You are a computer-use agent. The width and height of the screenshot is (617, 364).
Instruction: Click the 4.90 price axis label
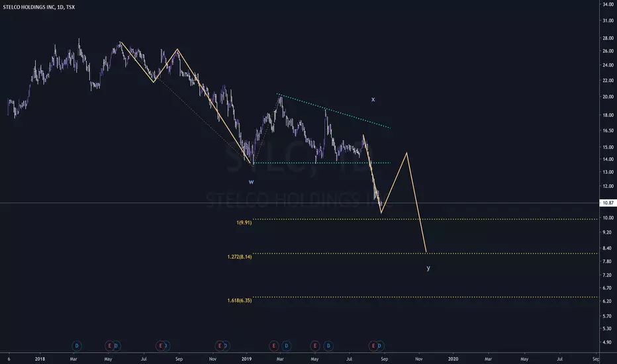[608, 342]
